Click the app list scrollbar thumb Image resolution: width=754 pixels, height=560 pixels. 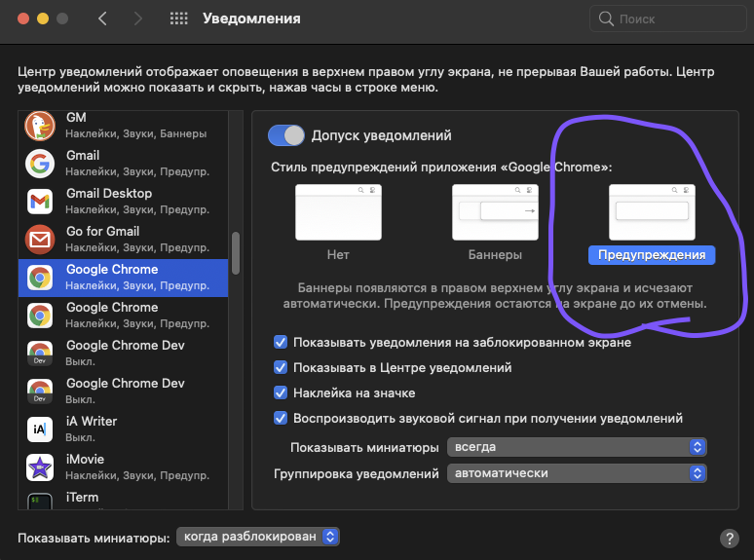click(236, 253)
